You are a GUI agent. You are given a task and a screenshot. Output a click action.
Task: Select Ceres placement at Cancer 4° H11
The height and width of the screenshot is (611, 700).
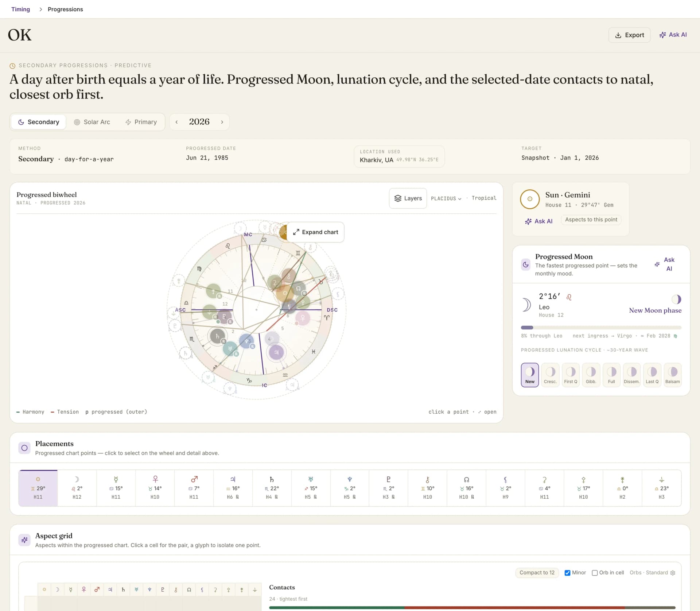pyautogui.click(x=544, y=488)
